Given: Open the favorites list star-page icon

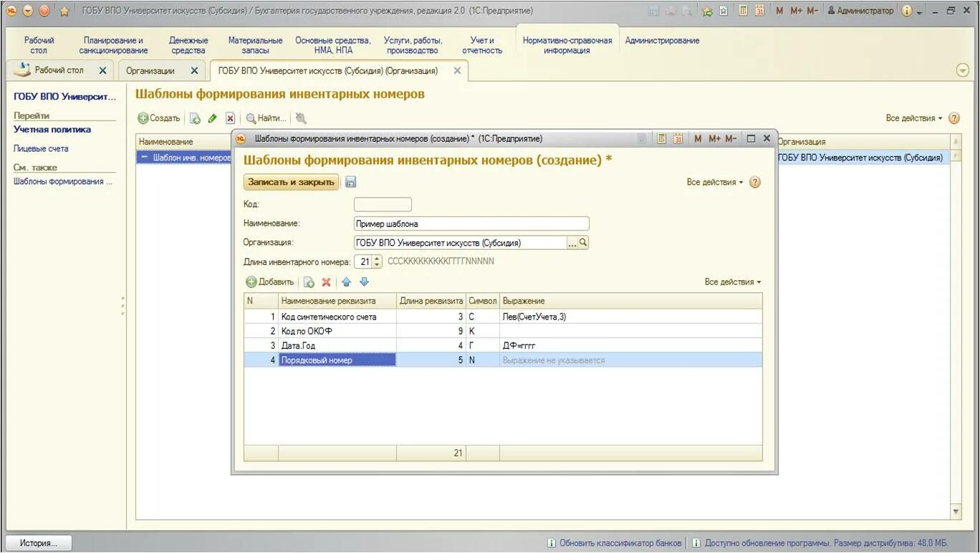Looking at the screenshot, I should coord(724,11).
